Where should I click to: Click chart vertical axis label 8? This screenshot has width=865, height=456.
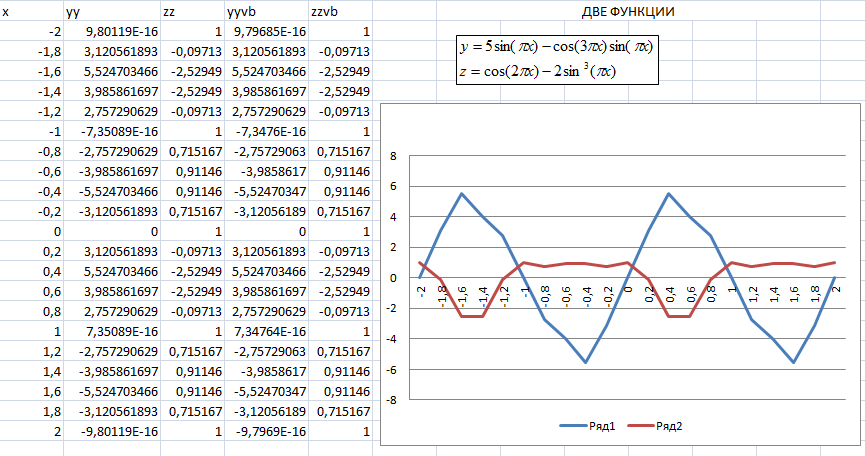coord(393,156)
